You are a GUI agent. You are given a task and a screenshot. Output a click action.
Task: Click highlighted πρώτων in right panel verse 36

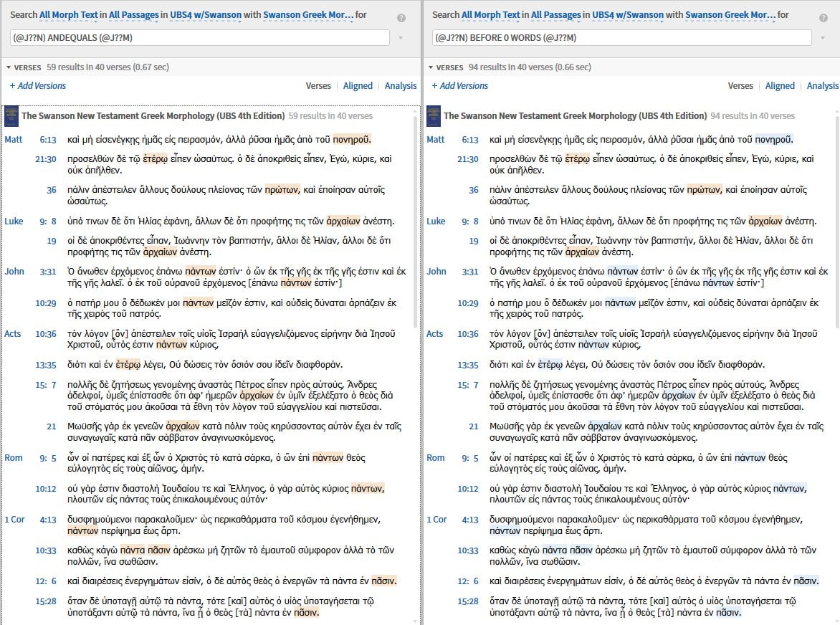point(705,190)
